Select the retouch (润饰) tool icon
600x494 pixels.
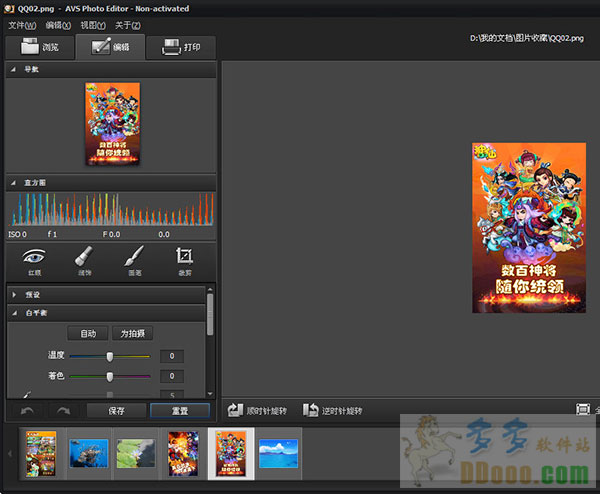[84, 261]
